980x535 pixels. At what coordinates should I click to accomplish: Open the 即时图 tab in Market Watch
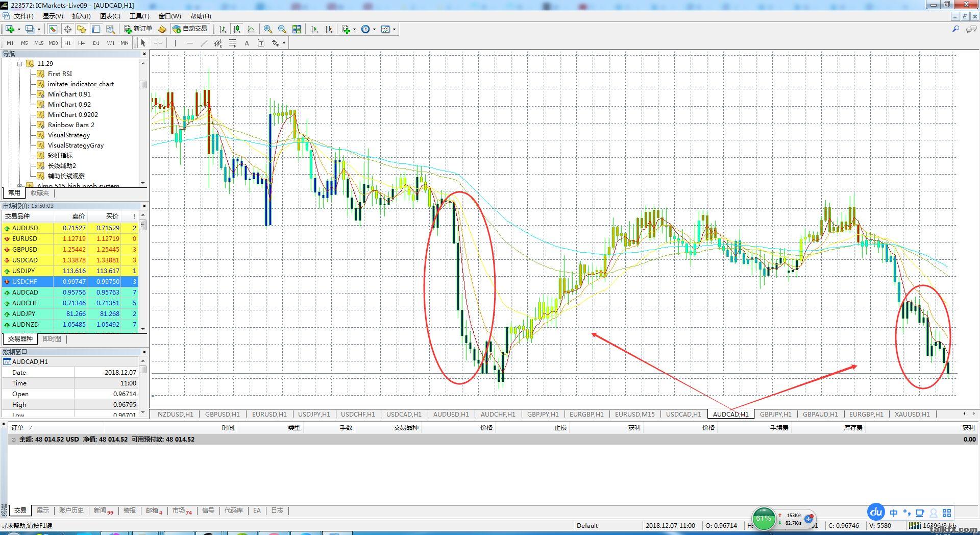(x=52, y=339)
